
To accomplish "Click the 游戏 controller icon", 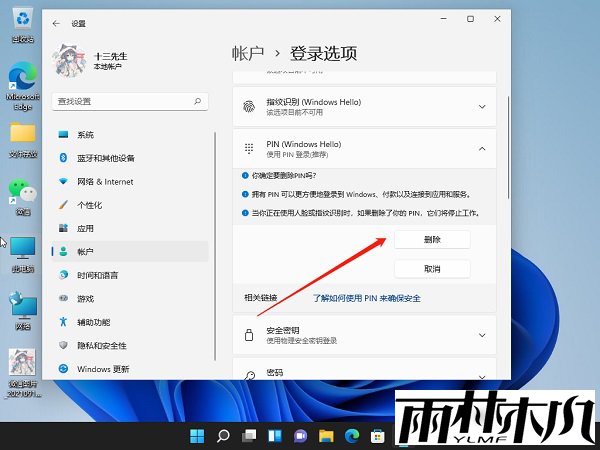I will 63,298.
